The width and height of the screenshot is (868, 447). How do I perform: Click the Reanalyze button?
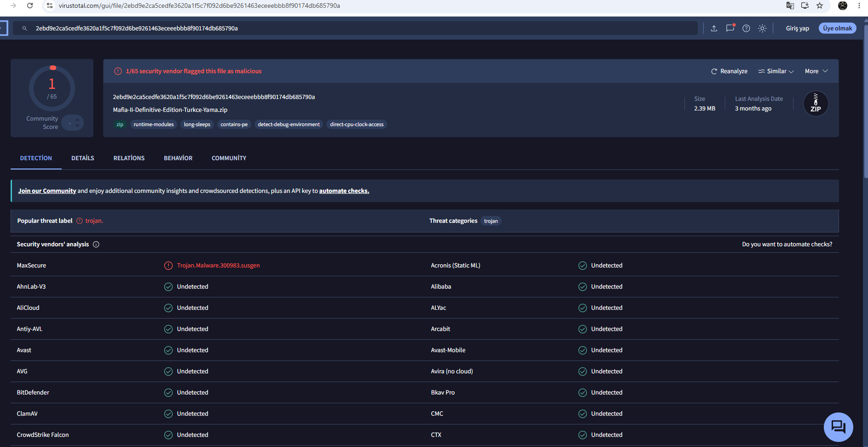729,71
